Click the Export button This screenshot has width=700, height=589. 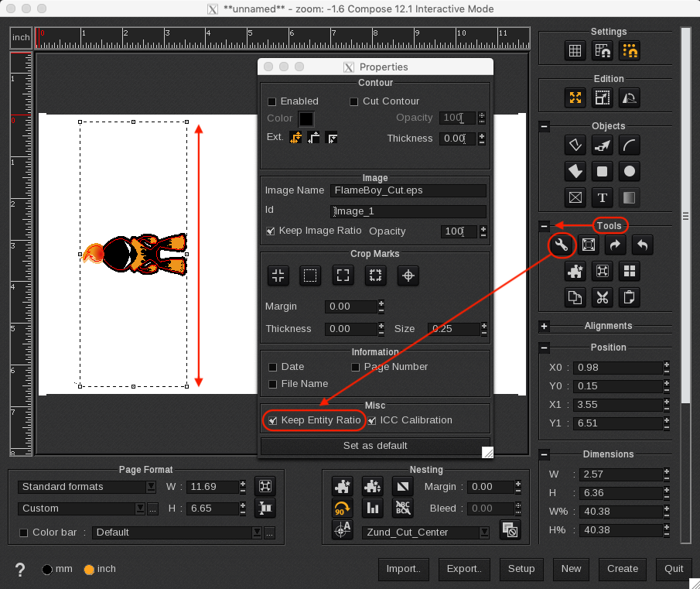(464, 569)
